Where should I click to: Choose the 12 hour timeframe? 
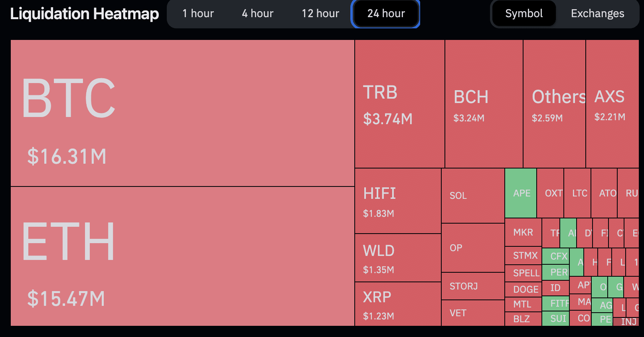(320, 14)
